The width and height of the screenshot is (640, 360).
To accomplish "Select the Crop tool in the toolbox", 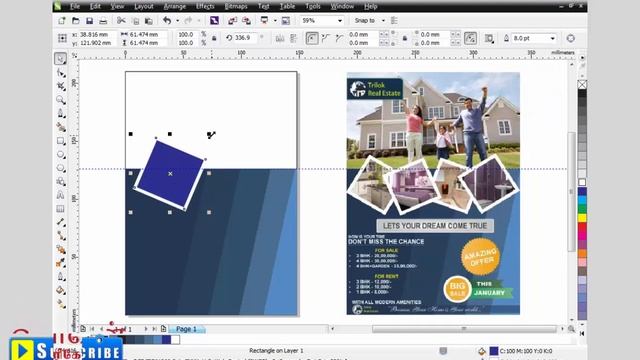I will pyautogui.click(x=61, y=86).
